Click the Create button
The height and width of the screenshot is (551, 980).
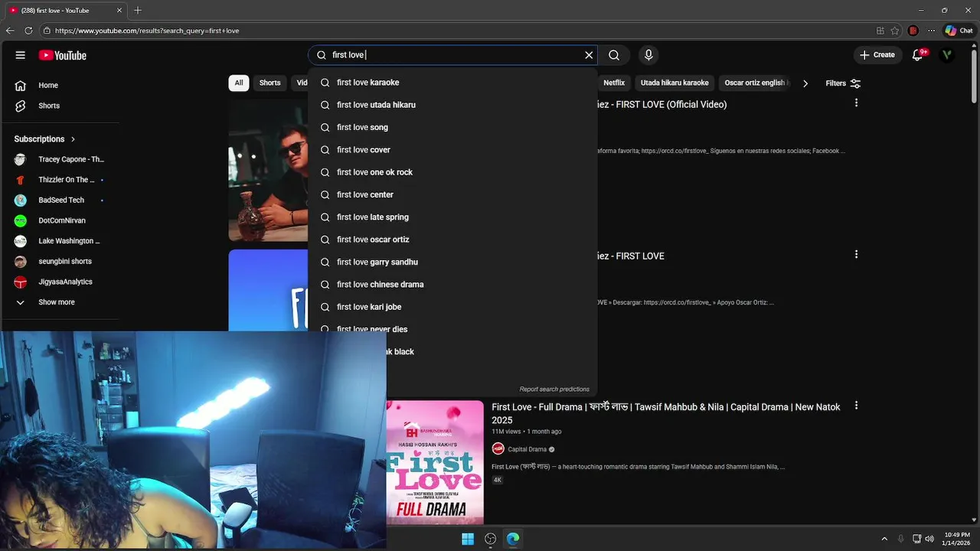coord(877,55)
